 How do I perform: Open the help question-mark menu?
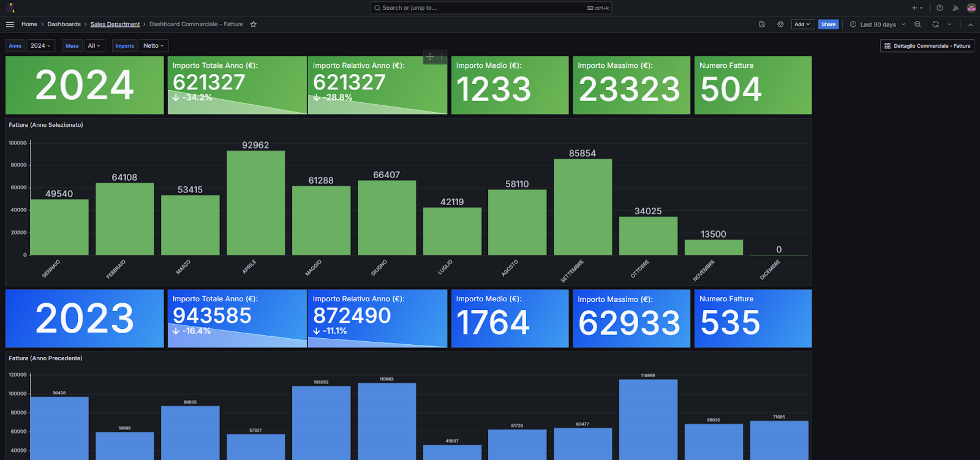(940, 8)
